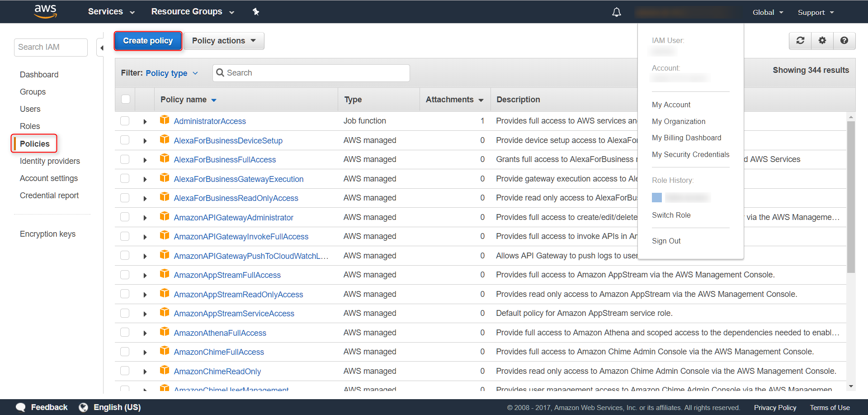Open the settings gear for the table
The width and height of the screenshot is (868, 415).
pyautogui.click(x=822, y=41)
